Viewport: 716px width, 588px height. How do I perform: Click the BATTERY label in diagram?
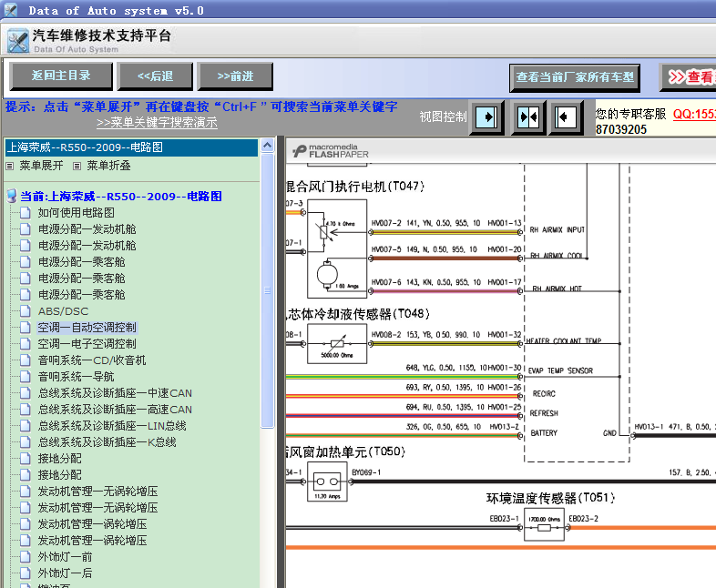click(x=544, y=432)
